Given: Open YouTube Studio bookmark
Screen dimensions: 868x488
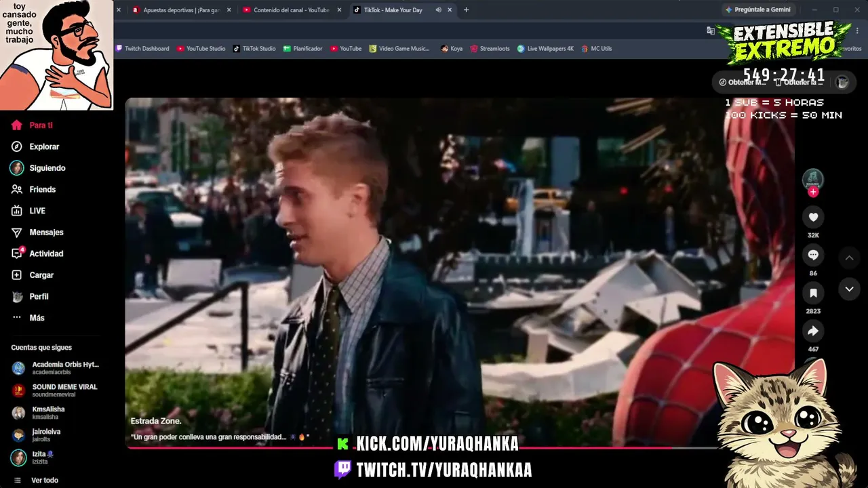Looking at the screenshot, I should [201, 49].
